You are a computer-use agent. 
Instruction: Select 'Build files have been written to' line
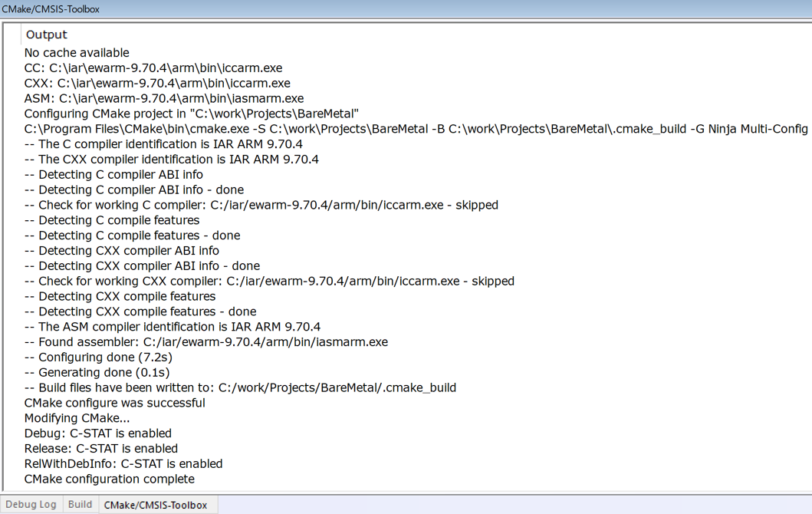point(240,387)
